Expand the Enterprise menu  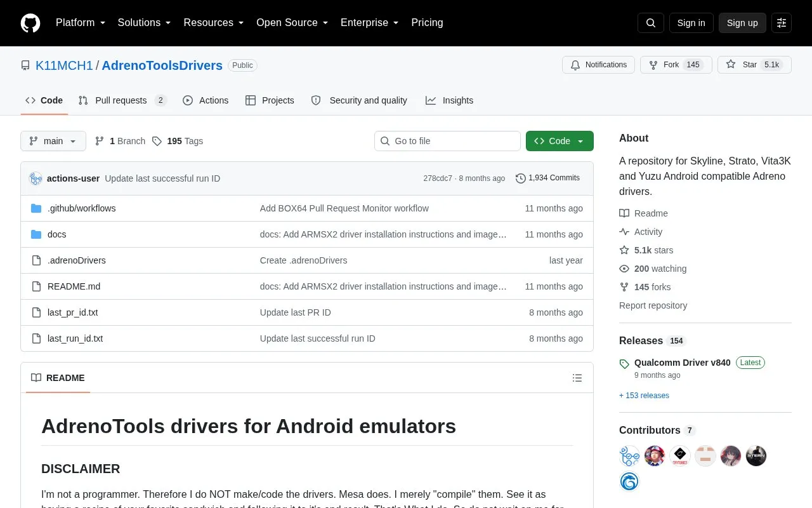pyautogui.click(x=370, y=23)
